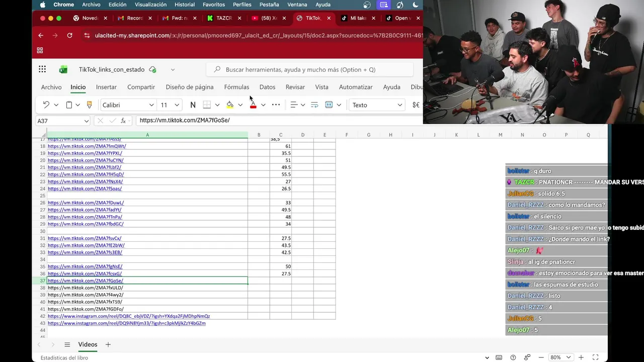Click the Paste clipboard icon
Image resolution: width=644 pixels, height=362 pixels.
[x=69, y=105]
